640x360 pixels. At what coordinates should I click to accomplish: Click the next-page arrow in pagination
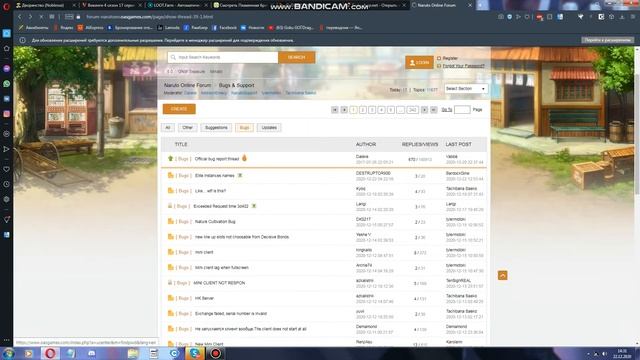[424, 109]
